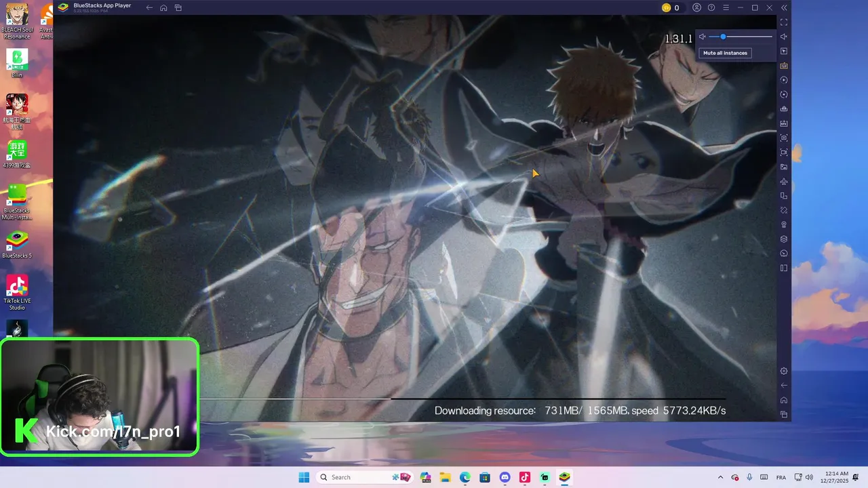
Task: Click the Android back arrow in sidebar
Action: pyautogui.click(x=784, y=385)
